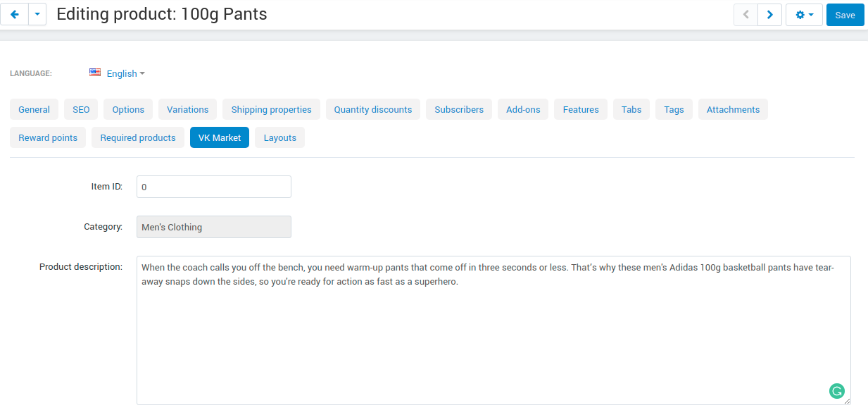Go to next product arrow
This screenshot has width=868, height=415.
click(x=769, y=15)
